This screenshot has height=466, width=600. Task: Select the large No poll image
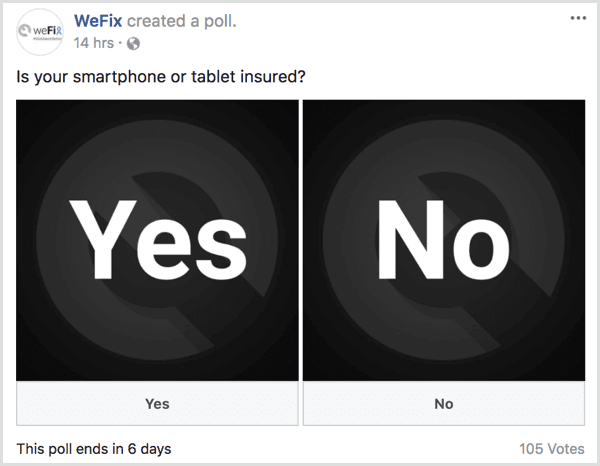pos(443,240)
